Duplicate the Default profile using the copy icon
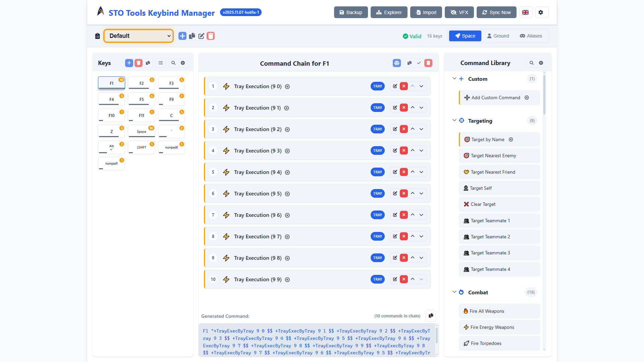 pos(192,36)
